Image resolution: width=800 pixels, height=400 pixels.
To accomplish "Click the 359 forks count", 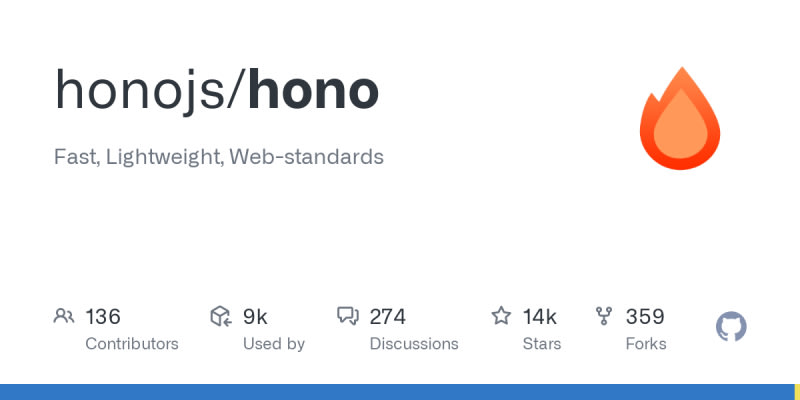I will click(645, 317).
